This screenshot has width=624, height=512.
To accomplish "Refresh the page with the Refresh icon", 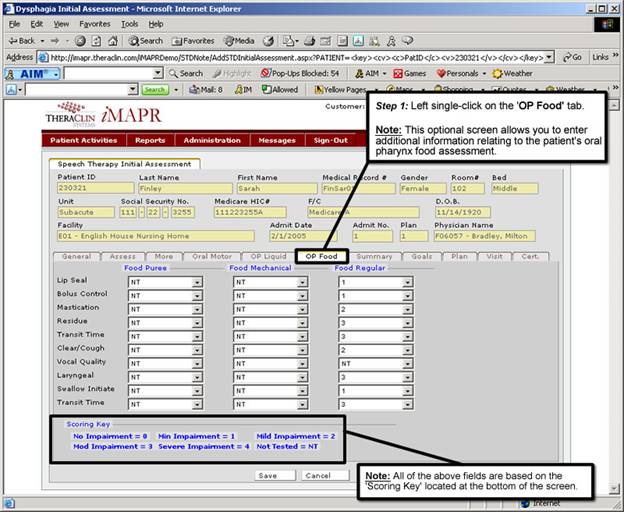I will (x=96, y=41).
